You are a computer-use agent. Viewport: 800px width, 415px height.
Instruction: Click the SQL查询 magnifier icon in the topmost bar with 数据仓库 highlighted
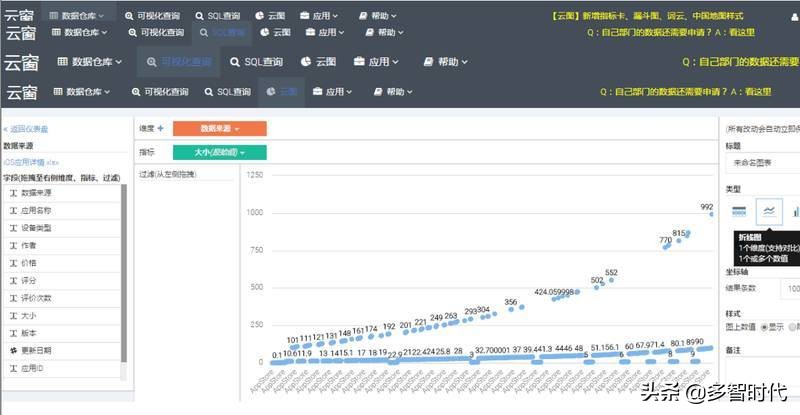click(x=199, y=16)
